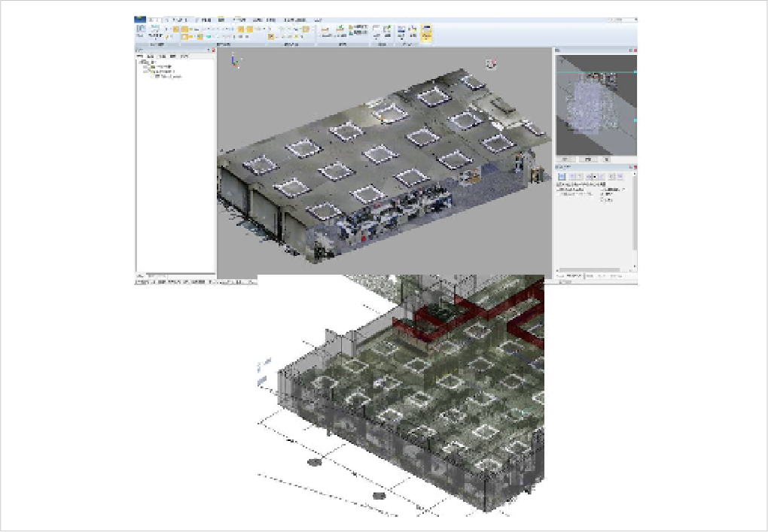Toggle the second checkbox in the lower right panel

[x=602, y=193]
